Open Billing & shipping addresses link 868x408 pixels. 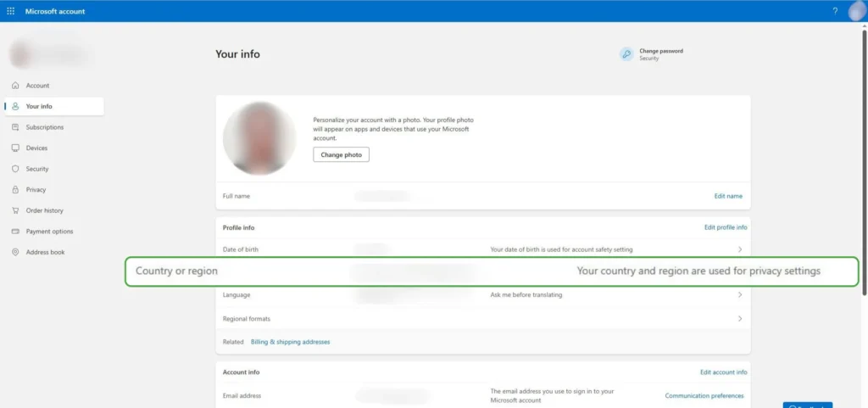(x=290, y=342)
